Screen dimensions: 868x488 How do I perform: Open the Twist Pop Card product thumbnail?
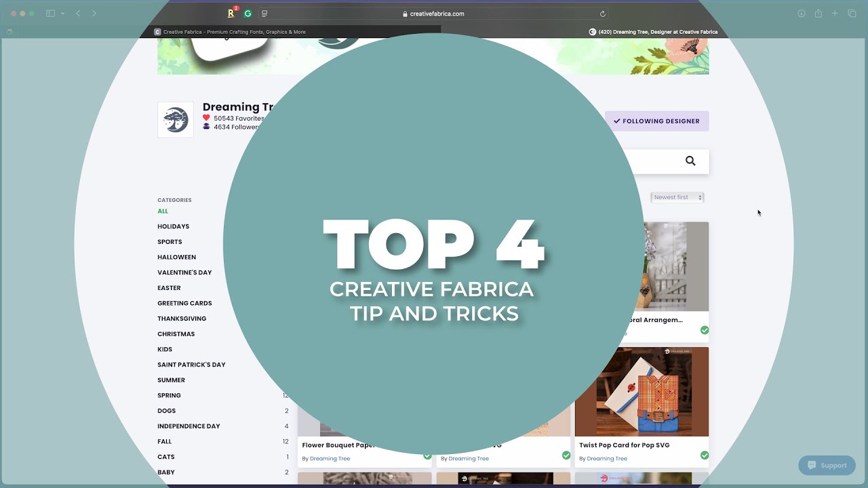point(642,392)
